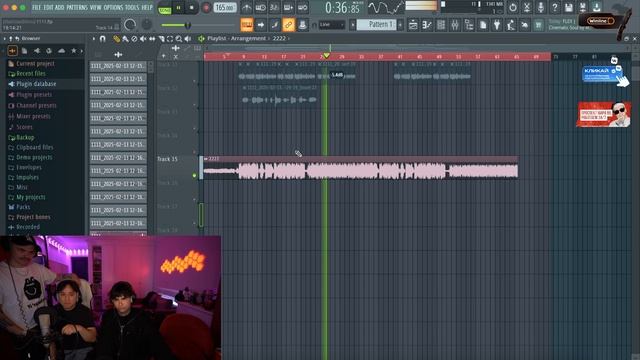The image size is (640, 360).
Task: Click the 165 tempo field
Action: (225, 8)
